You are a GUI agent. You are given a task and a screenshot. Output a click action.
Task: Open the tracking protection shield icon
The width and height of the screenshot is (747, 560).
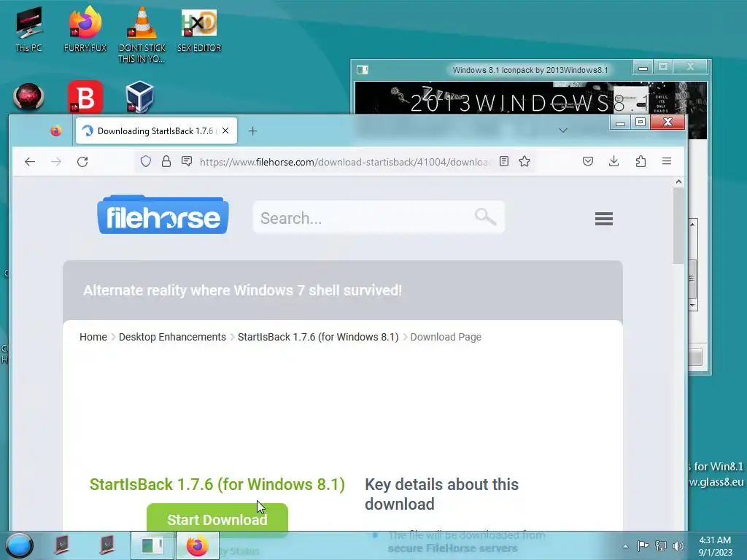pyautogui.click(x=146, y=162)
